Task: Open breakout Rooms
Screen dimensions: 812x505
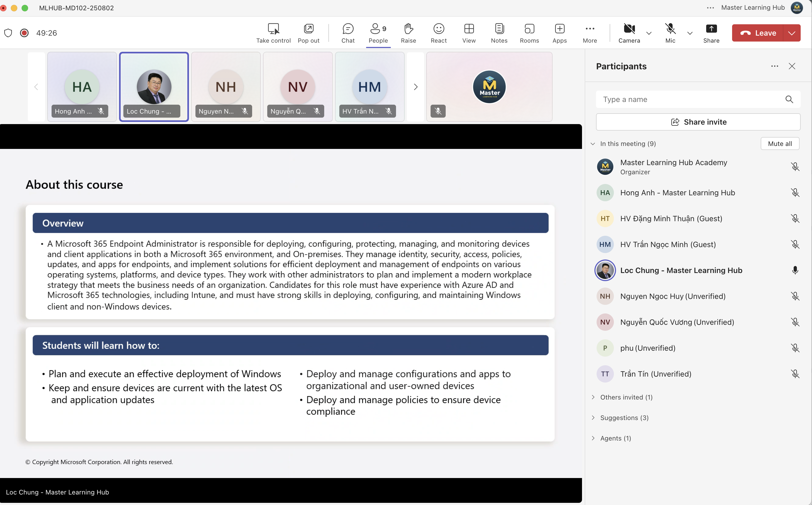Action: [x=529, y=33]
